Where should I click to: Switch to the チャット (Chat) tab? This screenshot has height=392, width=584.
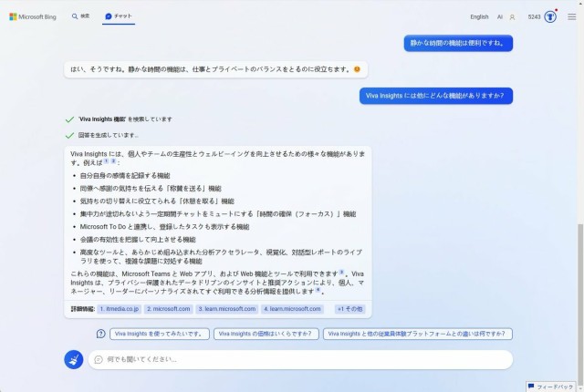(x=119, y=16)
